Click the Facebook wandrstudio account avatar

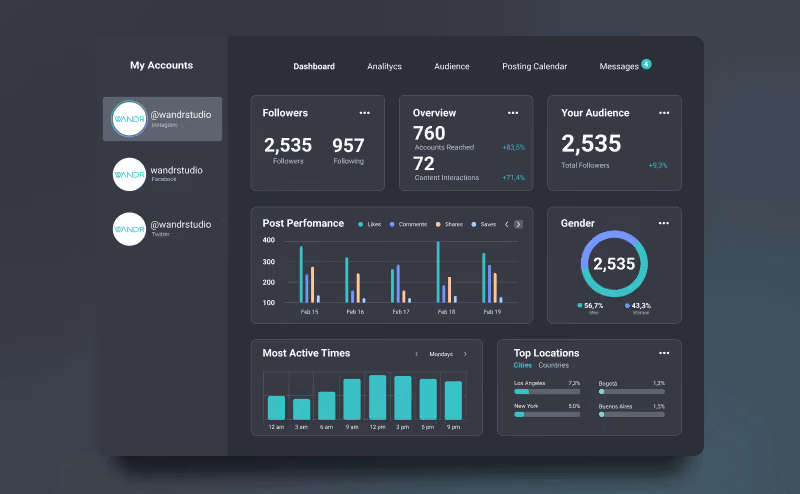coord(129,174)
